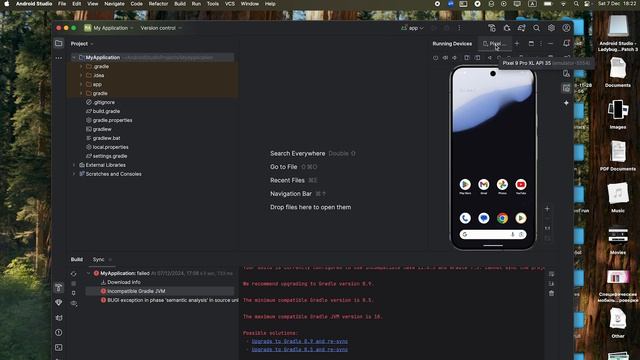Click the restart sync icon in Build panel

73,273
